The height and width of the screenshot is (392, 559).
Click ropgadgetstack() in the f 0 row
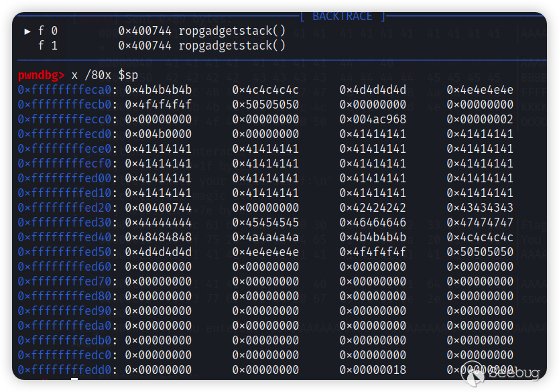point(232,31)
